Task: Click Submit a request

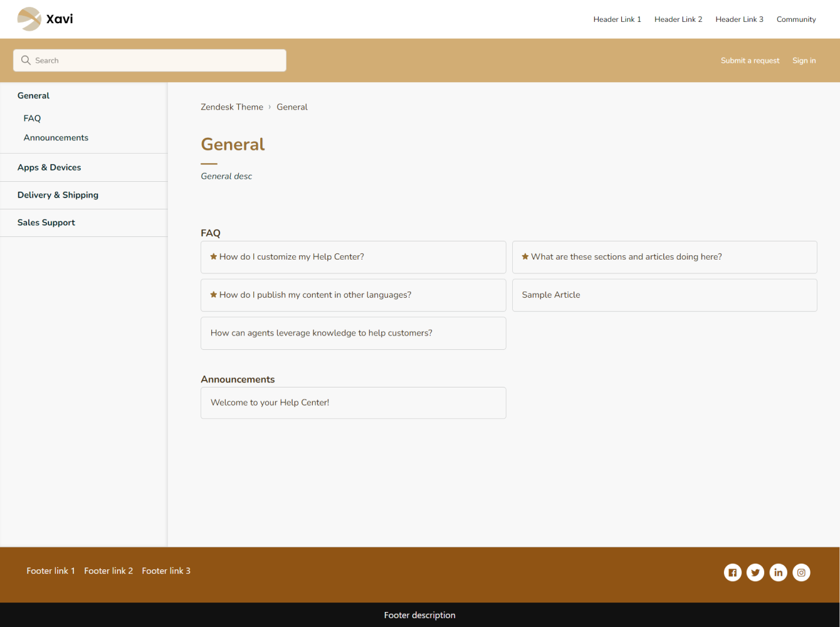Action: pyautogui.click(x=750, y=61)
